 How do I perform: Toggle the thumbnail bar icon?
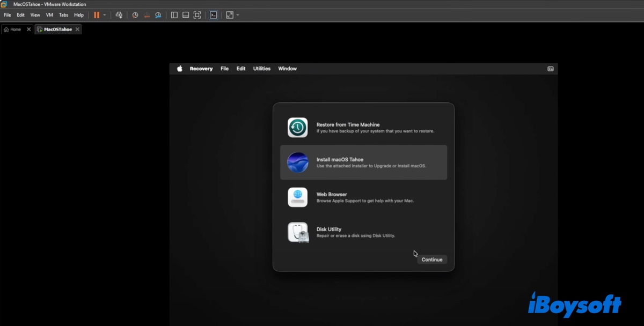pyautogui.click(x=186, y=15)
